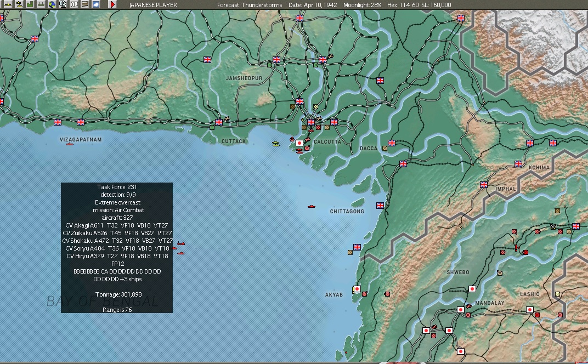The image size is (588, 364).
Task: Click the ships list toolbar icon
Action: pos(41,4)
